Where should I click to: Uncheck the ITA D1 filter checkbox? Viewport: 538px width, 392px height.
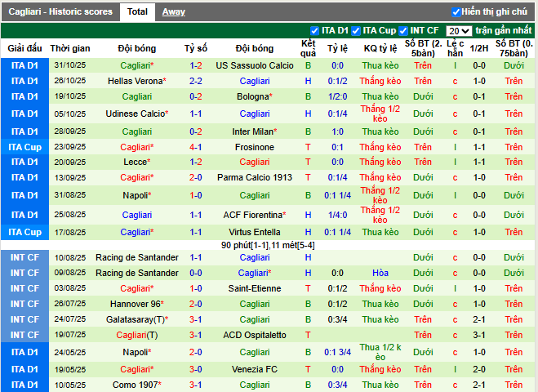314,31
